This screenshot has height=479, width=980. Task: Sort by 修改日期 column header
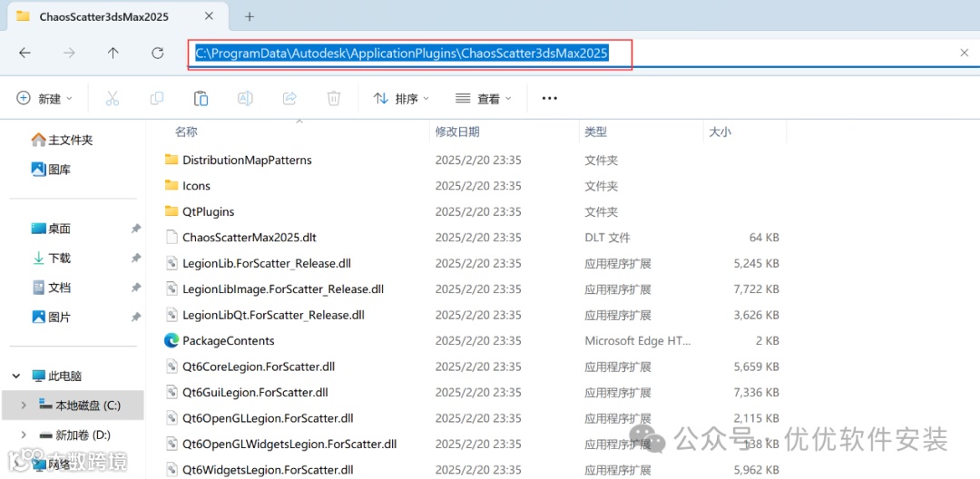coord(457,132)
